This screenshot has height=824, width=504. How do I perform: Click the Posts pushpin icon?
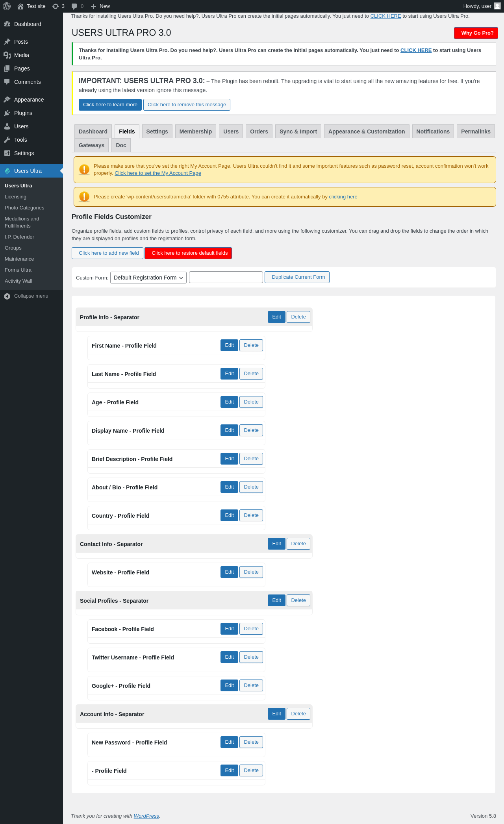(x=7, y=42)
